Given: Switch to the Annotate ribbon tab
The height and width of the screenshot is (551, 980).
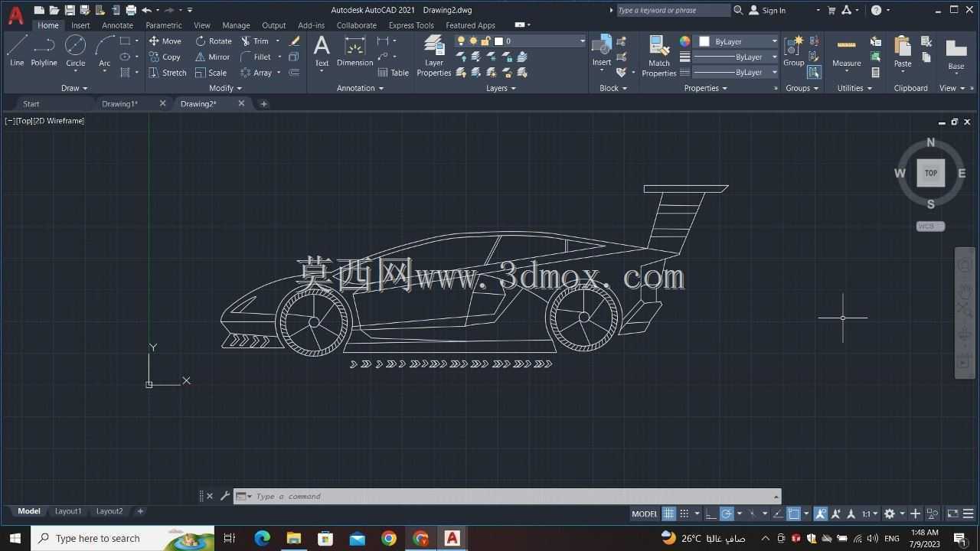Looking at the screenshot, I should tap(117, 25).
